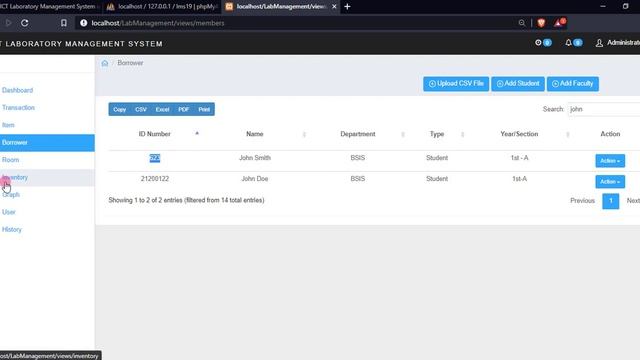
Task: Export table with CSV button
Action: (x=141, y=109)
